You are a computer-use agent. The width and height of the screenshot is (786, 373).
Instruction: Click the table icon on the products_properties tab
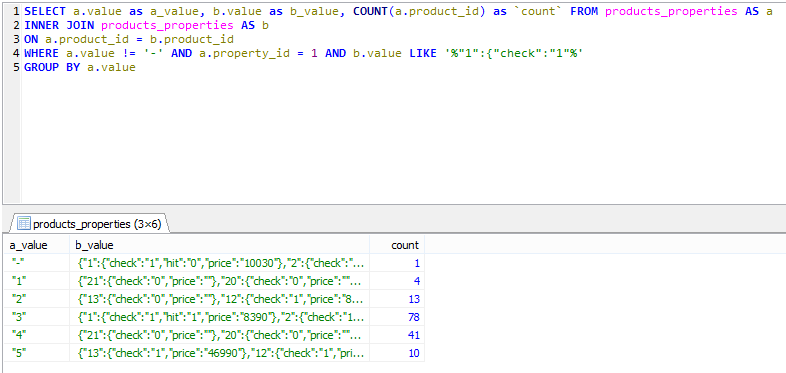point(24,224)
